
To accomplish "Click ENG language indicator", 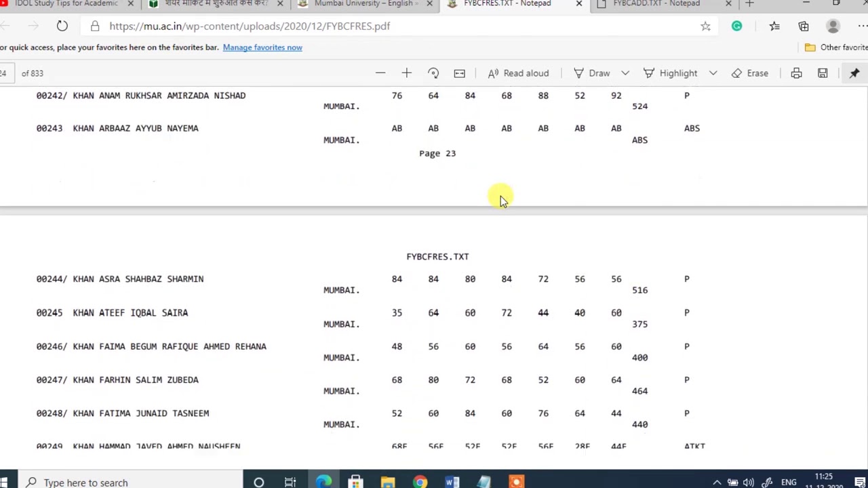I will (789, 483).
